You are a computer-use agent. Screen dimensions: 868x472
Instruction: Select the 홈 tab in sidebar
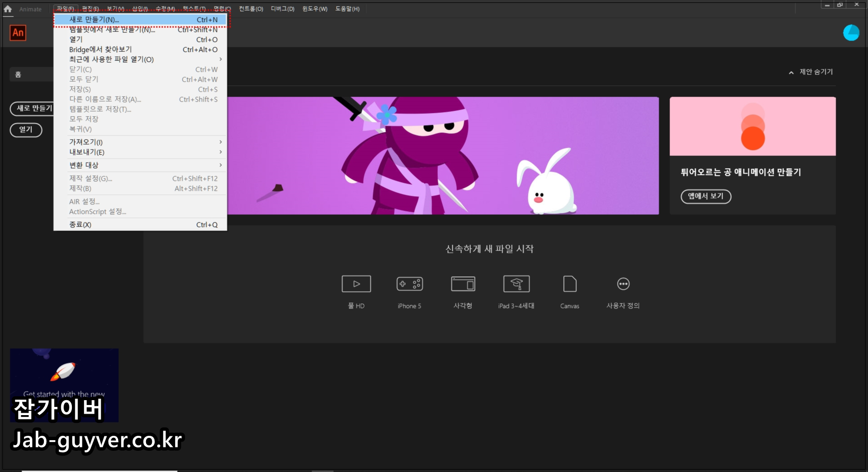(31, 74)
